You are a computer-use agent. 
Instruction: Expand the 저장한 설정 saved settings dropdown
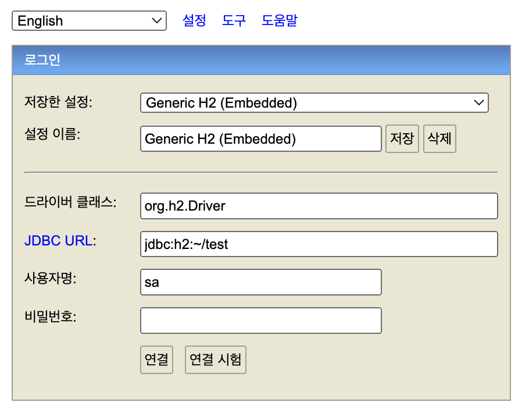314,102
